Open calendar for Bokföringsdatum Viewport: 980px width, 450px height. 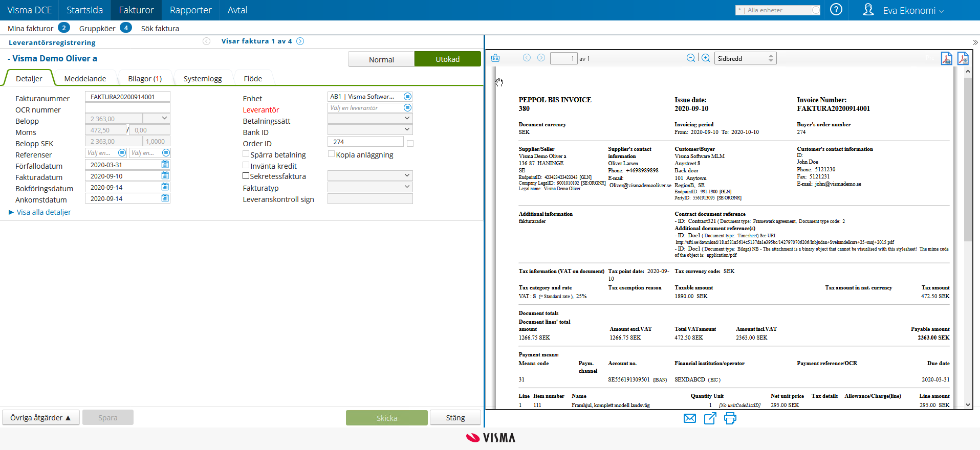click(165, 187)
